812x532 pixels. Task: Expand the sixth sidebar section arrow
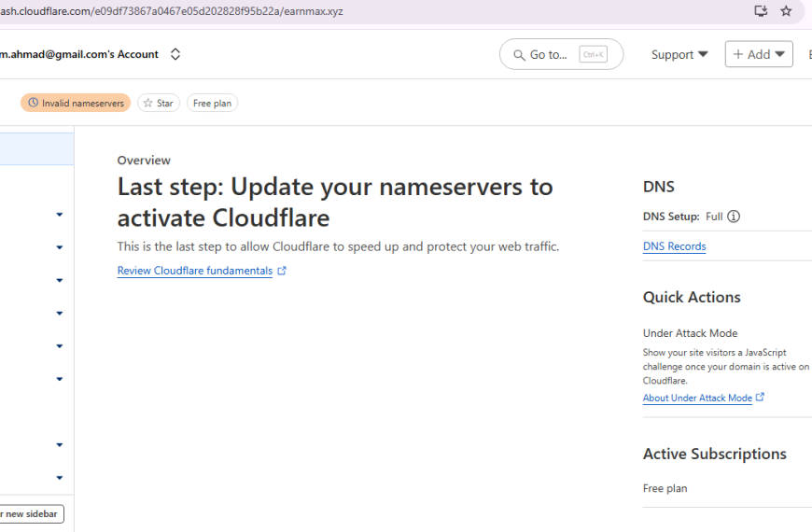pyautogui.click(x=60, y=379)
